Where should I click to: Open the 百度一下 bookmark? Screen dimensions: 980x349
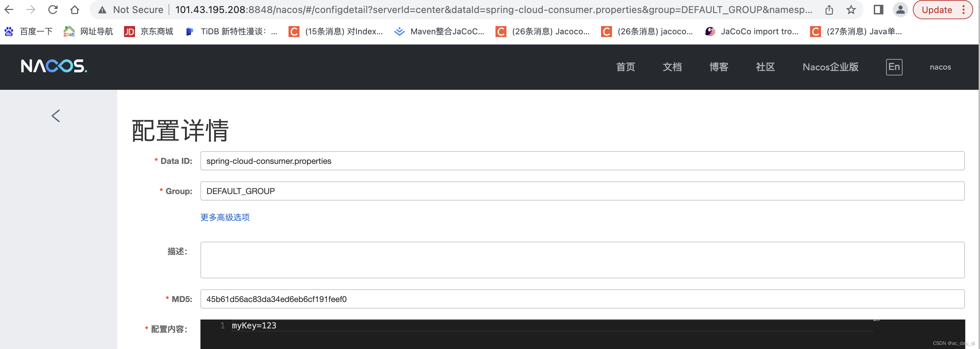tap(28, 32)
